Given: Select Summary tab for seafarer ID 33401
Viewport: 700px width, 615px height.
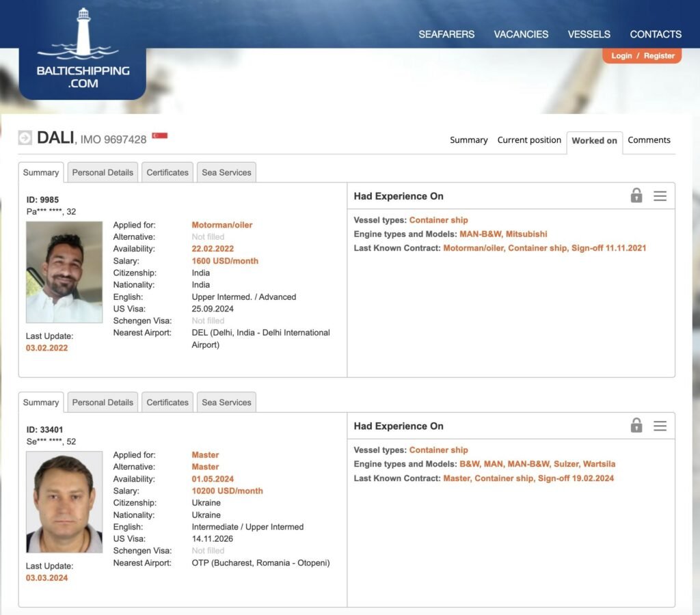Looking at the screenshot, I should (41, 402).
